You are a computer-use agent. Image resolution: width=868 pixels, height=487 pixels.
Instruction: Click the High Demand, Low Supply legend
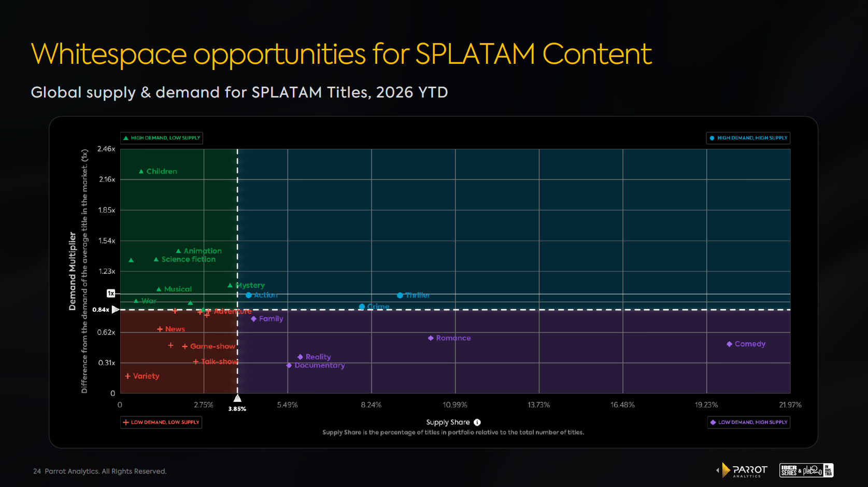162,138
